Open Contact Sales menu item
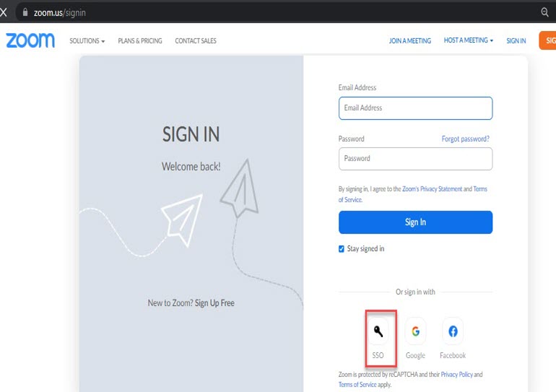Image resolution: width=556 pixels, height=392 pixels. pyautogui.click(x=196, y=41)
